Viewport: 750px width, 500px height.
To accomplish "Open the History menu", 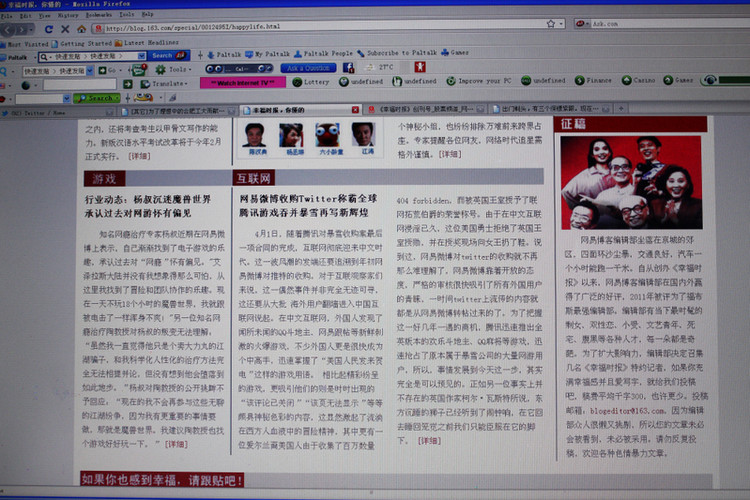I will tap(68, 16).
